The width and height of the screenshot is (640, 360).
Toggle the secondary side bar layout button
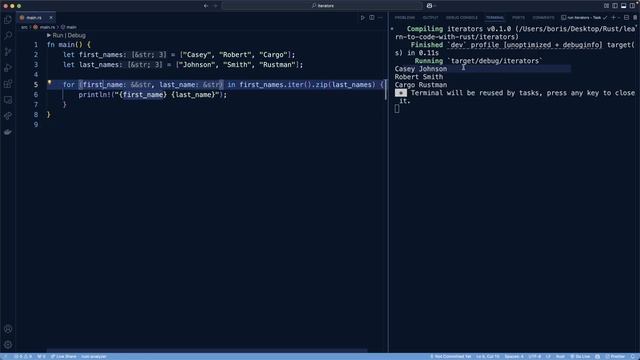[632, 6]
